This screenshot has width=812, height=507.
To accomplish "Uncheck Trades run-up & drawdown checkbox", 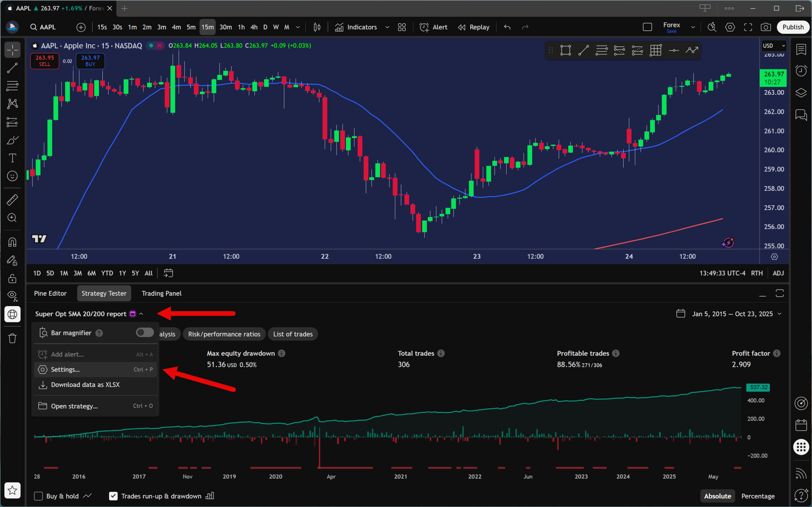I will (114, 496).
